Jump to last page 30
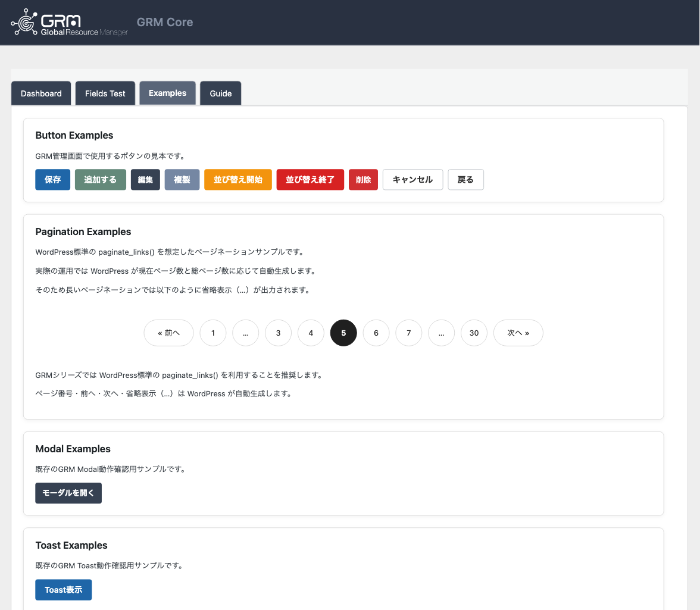The image size is (700, 610). [x=474, y=333]
